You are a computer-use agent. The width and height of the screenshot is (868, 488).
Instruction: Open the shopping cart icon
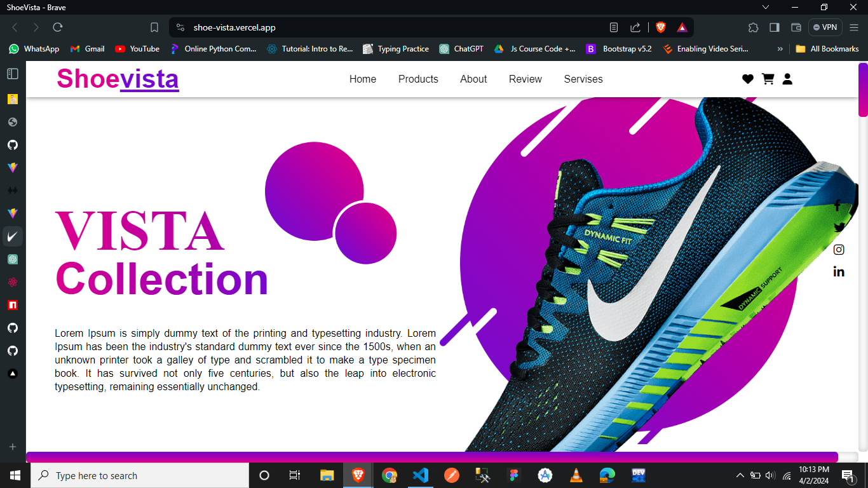coord(768,79)
